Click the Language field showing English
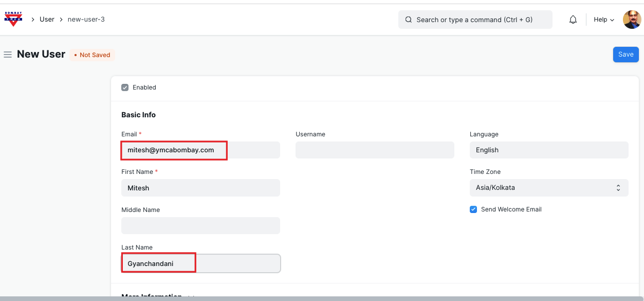Viewport: 644px width, 301px height. (548, 150)
